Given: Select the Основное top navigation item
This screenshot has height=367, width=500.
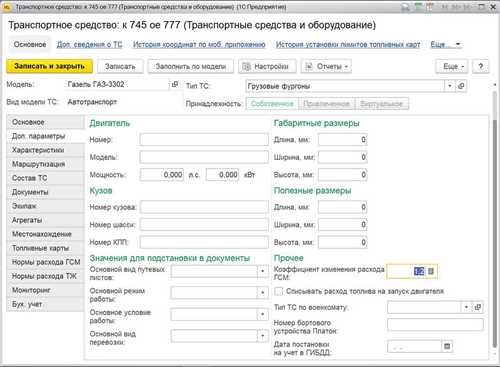Looking at the screenshot, I should point(30,44).
